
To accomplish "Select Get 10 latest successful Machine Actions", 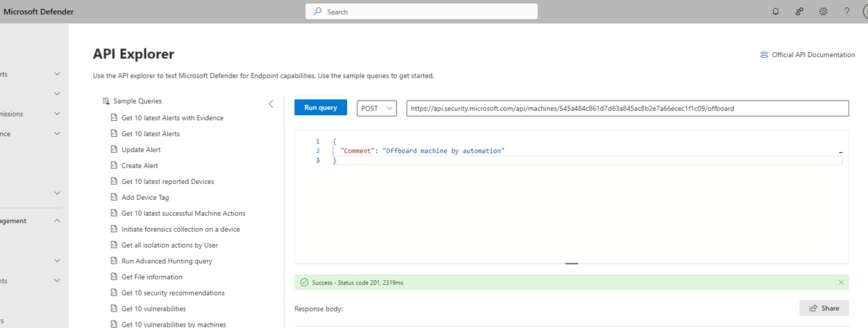I will tap(184, 214).
